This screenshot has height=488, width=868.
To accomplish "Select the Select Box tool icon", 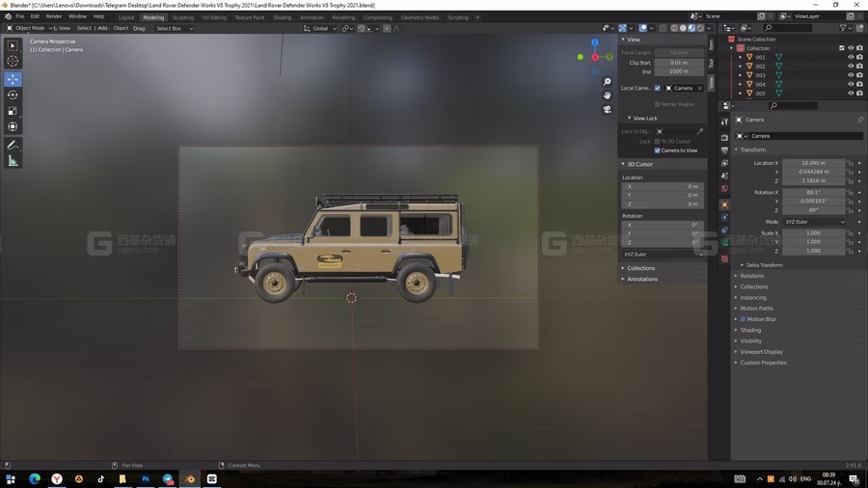I will pyautogui.click(x=13, y=45).
